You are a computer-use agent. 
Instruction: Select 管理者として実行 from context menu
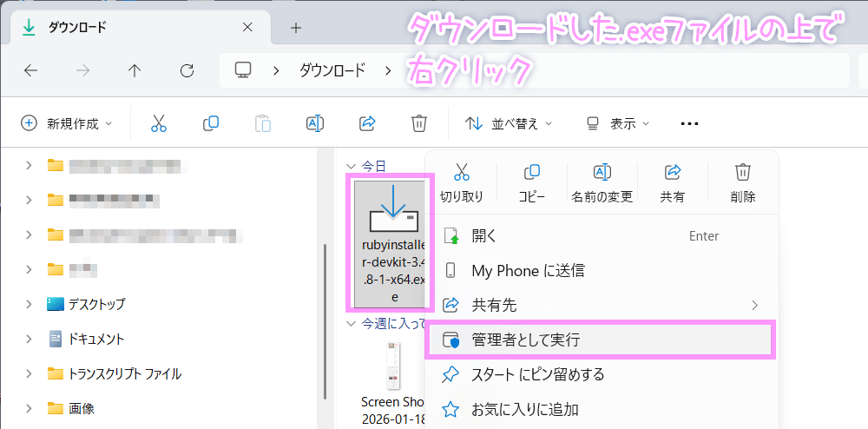click(x=525, y=340)
